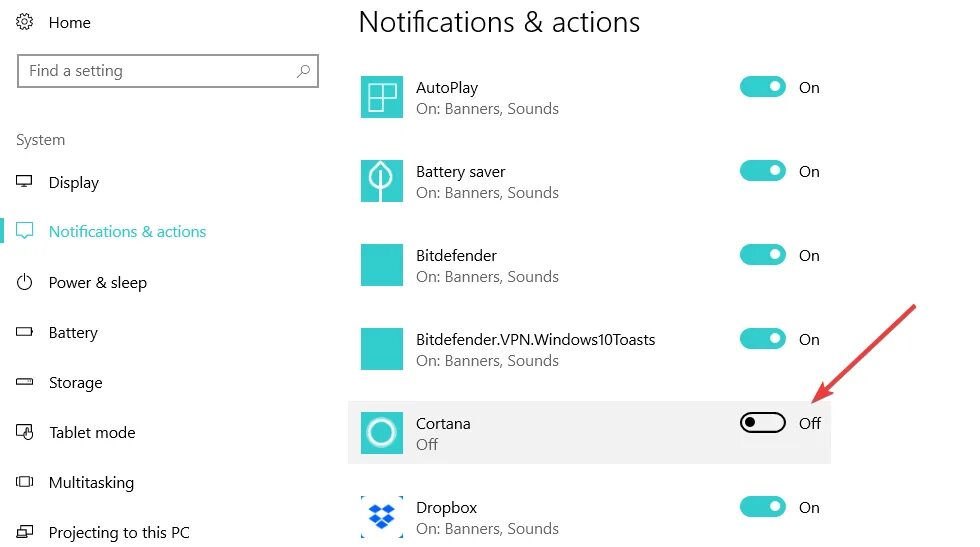Open Bitdefender.VPN.Windows10Toasts notification details
The height and width of the screenshot is (547, 980).
[x=589, y=349]
